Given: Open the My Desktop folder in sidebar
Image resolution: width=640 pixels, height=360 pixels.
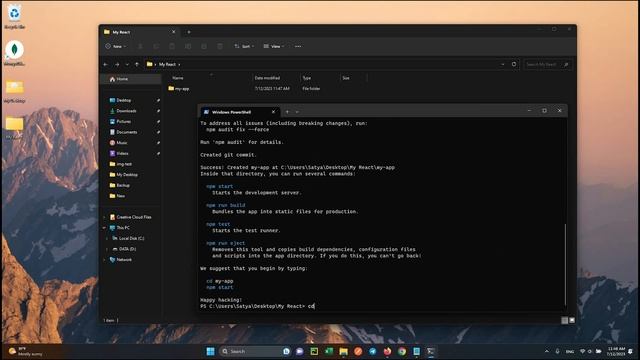Looking at the screenshot, I should 127,175.
